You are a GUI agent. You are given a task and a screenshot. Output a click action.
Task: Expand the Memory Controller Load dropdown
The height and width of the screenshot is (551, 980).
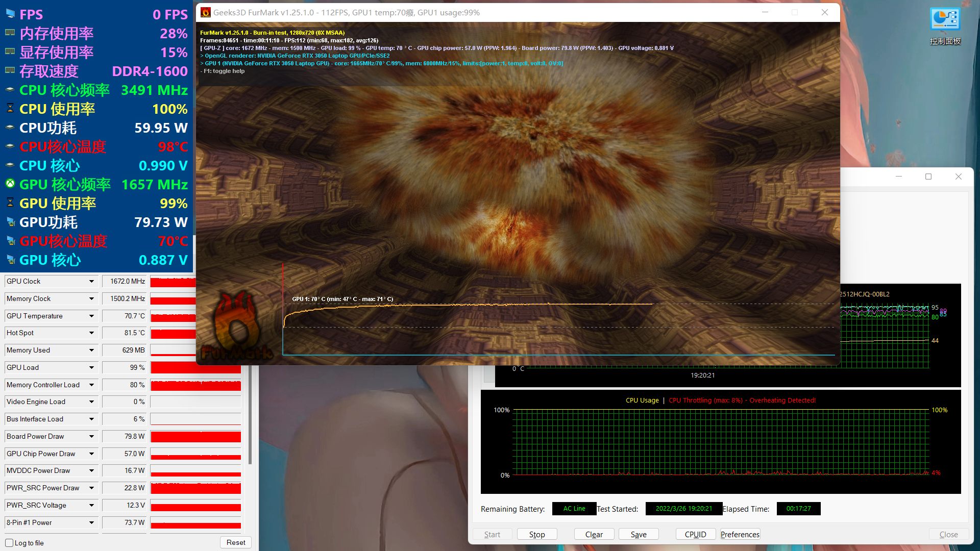(91, 385)
